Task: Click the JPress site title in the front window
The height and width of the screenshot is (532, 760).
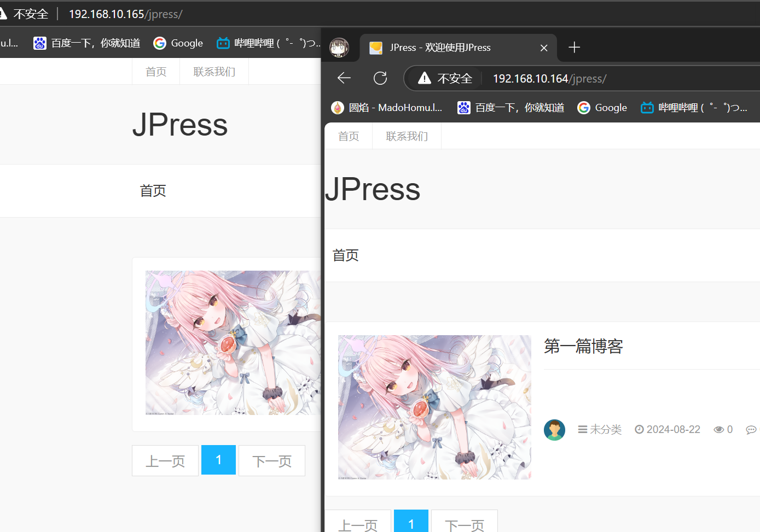Action: click(373, 189)
